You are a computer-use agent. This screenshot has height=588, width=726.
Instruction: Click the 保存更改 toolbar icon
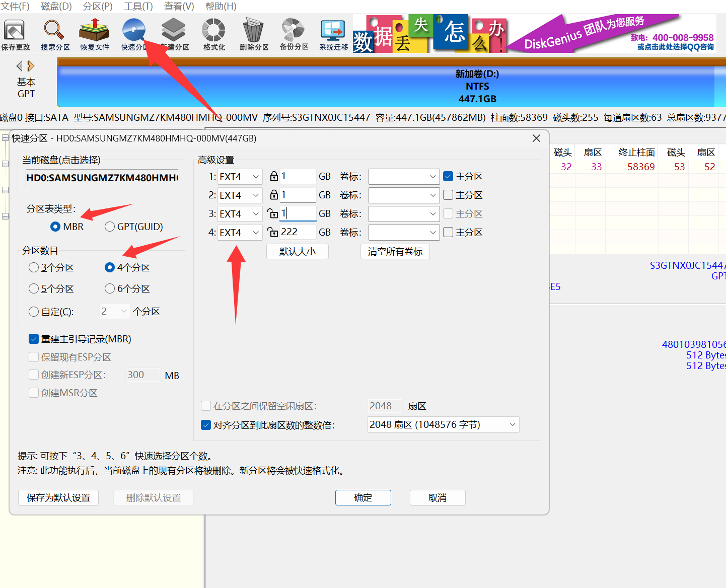(x=16, y=34)
